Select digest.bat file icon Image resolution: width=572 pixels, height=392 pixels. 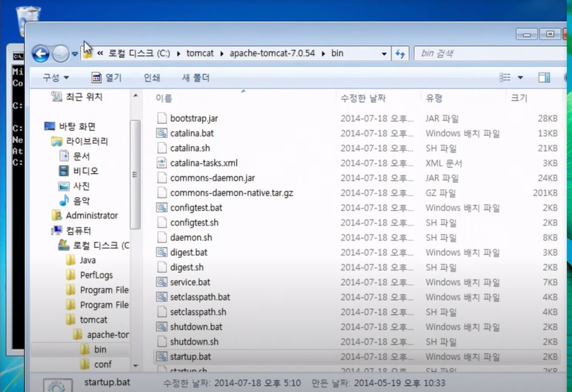tap(161, 252)
